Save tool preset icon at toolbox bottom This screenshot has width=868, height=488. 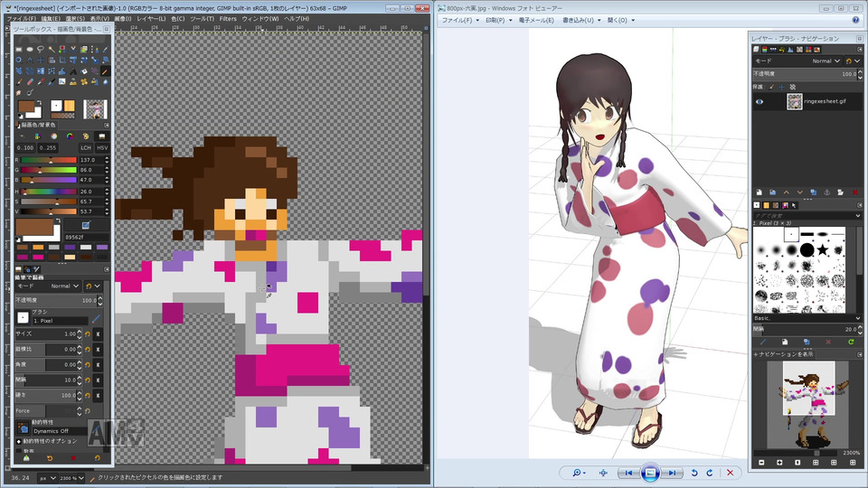pos(26,458)
